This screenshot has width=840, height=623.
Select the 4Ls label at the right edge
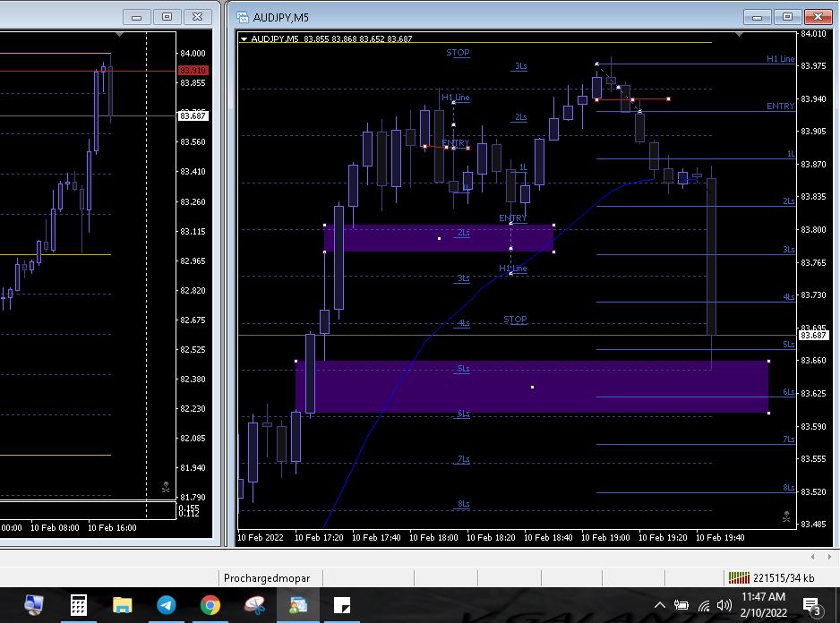coord(789,297)
